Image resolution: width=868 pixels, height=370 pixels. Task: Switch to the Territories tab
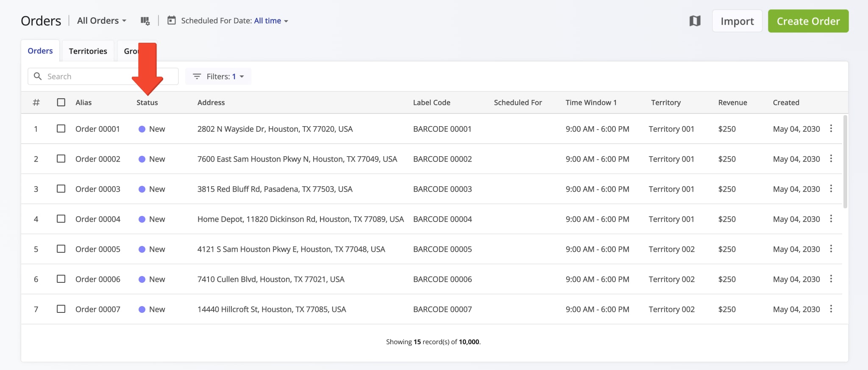click(x=88, y=51)
